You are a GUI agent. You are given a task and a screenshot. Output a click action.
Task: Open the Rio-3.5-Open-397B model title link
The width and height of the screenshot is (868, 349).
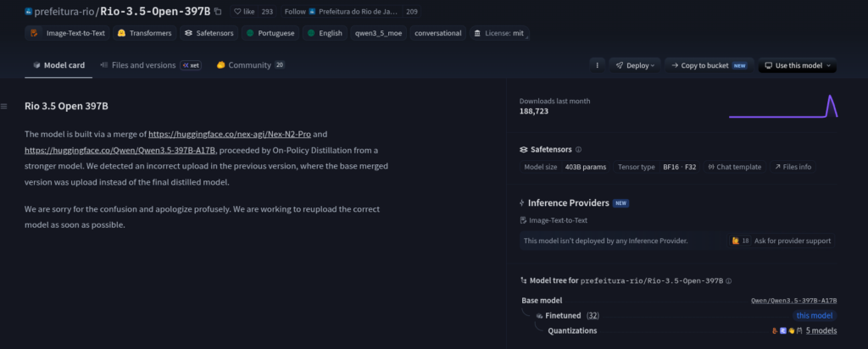click(156, 11)
